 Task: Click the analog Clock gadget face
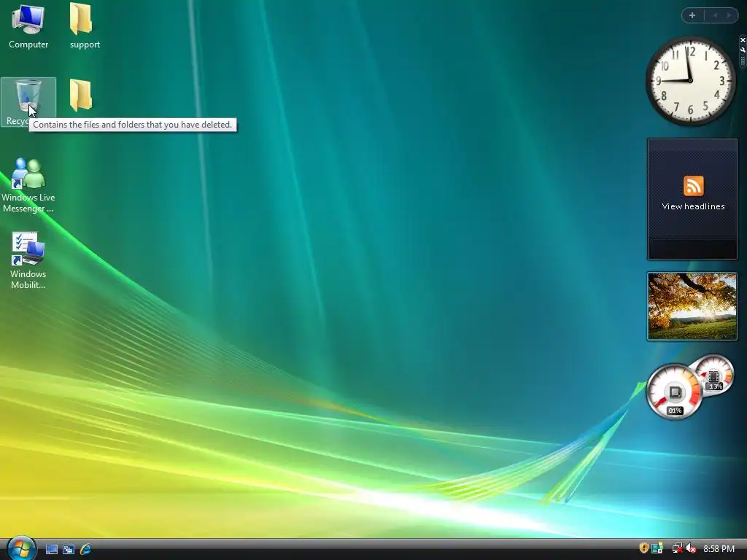tap(690, 81)
